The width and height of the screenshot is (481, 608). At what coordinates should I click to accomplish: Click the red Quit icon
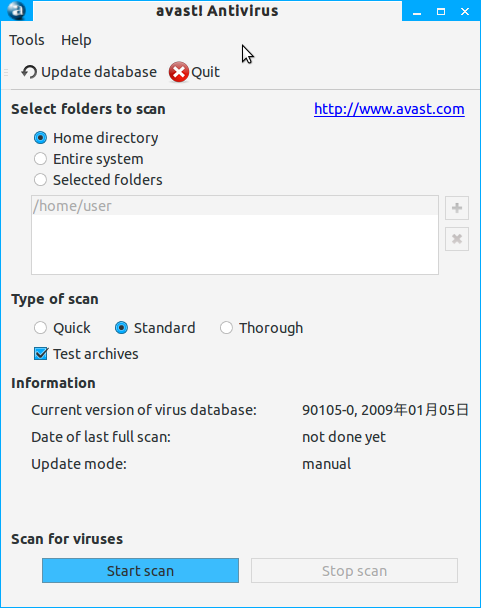pos(179,72)
